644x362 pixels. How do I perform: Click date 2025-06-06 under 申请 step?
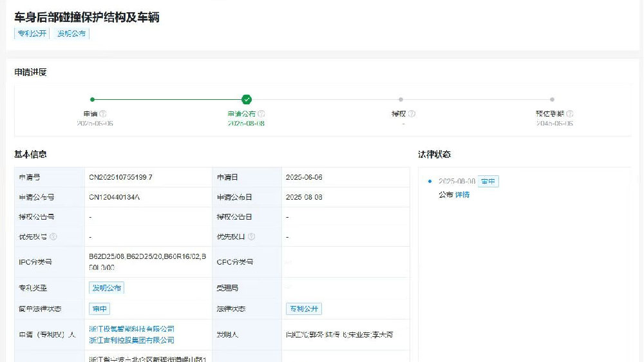95,123
